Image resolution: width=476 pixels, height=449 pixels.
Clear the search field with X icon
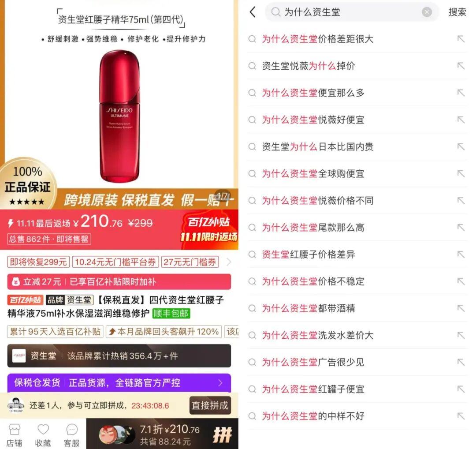pos(427,12)
